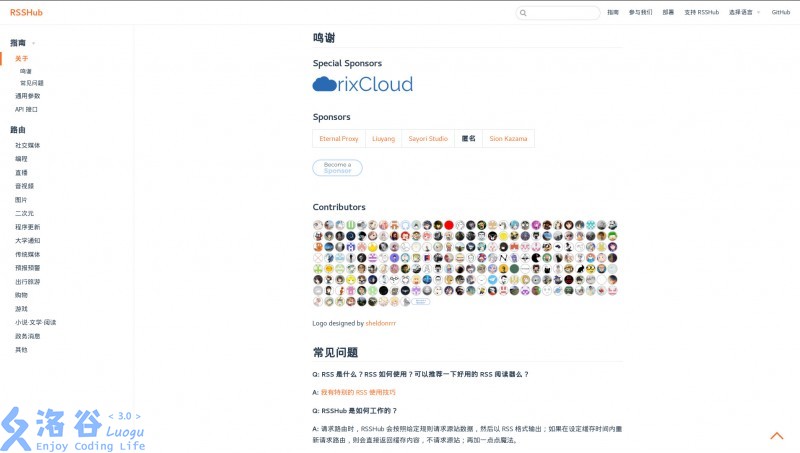Screen dimensions: 800x453
Task: Focus the search input field
Action: [562, 13]
